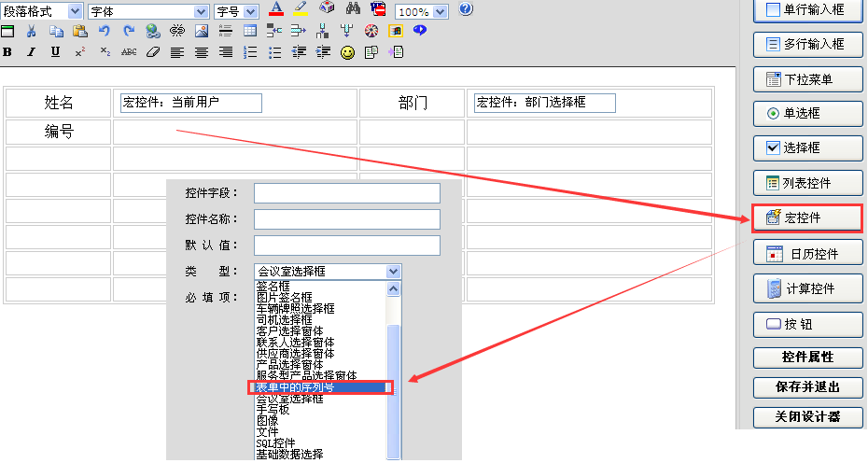Click into the 控件名称 input field
This screenshot has height=463, width=868.
[347, 219]
